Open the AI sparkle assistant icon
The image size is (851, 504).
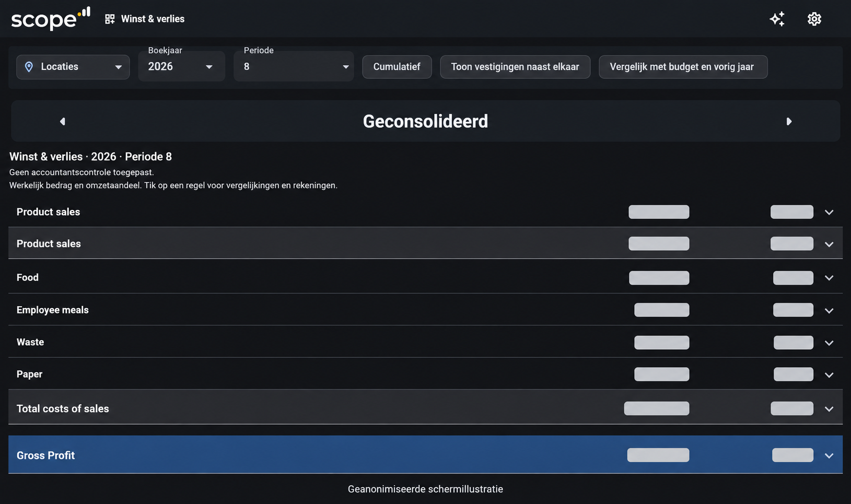pyautogui.click(x=777, y=19)
